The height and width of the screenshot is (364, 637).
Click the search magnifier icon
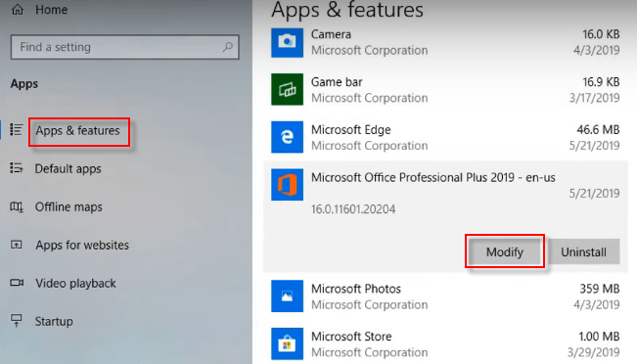point(228,47)
